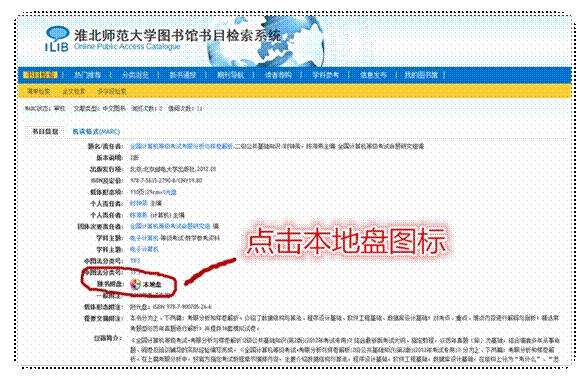
Task: Go to 分类浏览 in the blue menu
Action: point(135,75)
